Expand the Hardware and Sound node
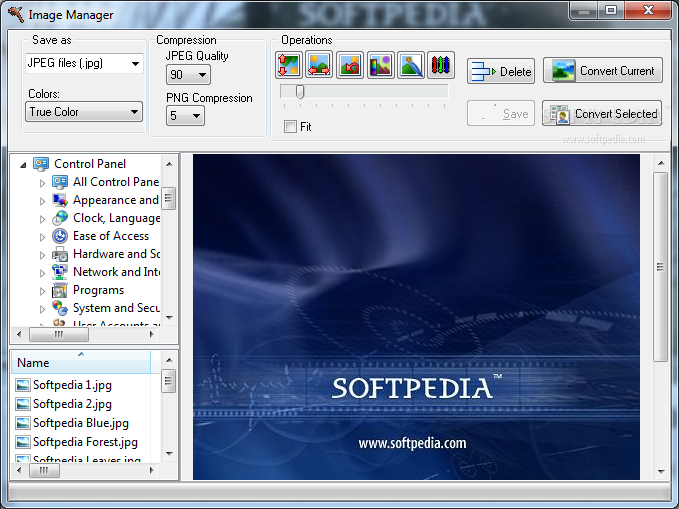Screen dimensions: 679x509 42,255
